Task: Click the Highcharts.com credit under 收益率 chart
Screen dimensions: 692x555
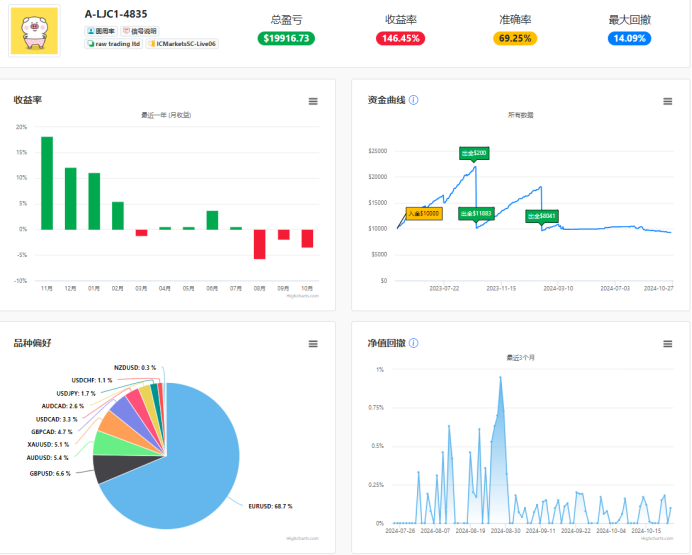Action: 302,296
